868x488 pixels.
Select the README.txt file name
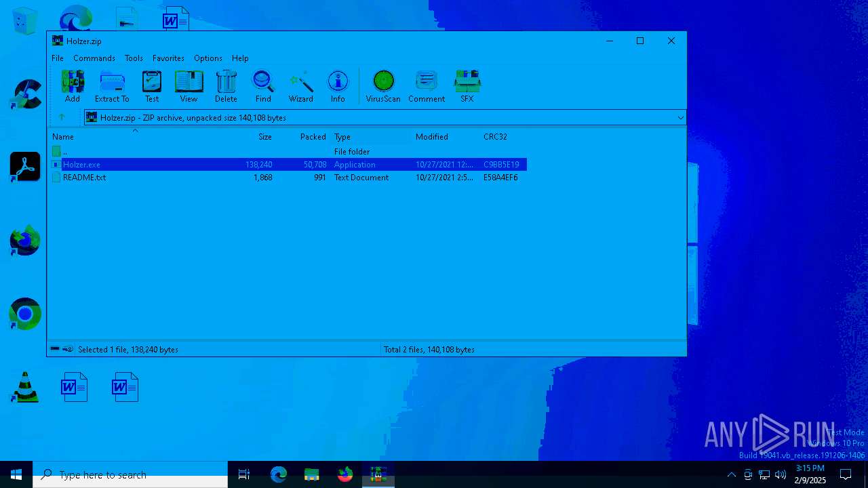click(x=84, y=178)
